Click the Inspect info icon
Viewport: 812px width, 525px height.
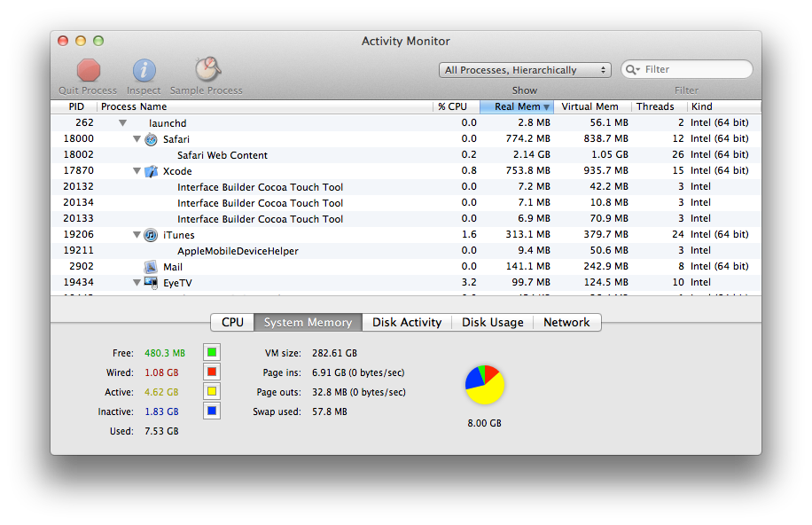point(144,70)
